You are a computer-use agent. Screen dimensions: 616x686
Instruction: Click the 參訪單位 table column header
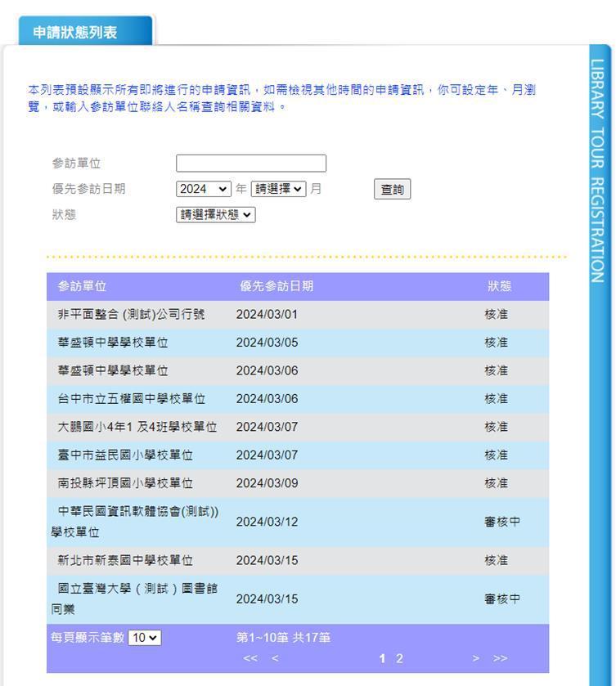[83, 286]
